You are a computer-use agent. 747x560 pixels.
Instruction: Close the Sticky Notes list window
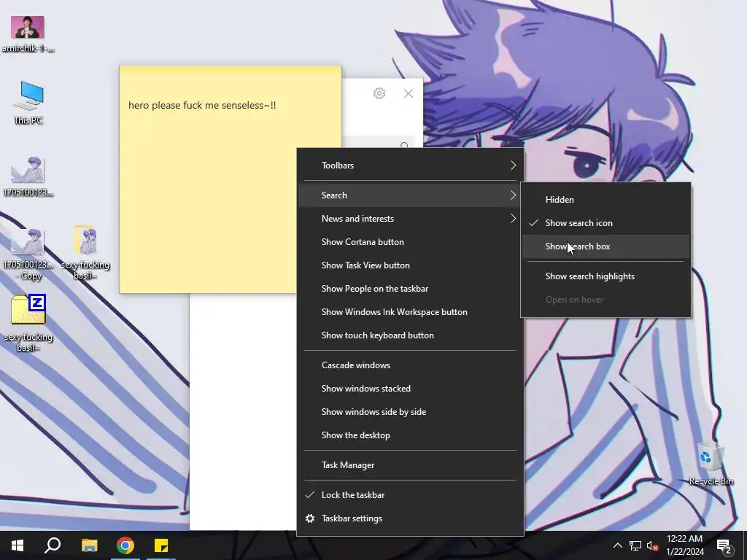click(409, 93)
